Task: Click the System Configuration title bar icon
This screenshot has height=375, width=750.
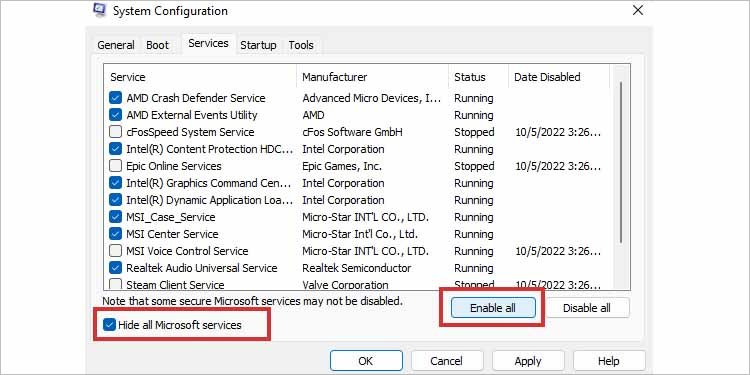Action: (x=99, y=10)
